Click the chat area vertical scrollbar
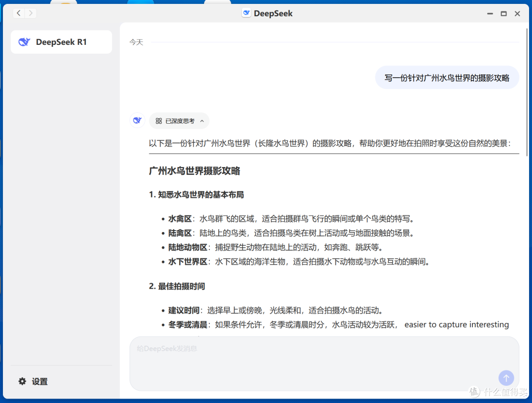The width and height of the screenshot is (532, 403). pyautogui.click(x=527, y=92)
